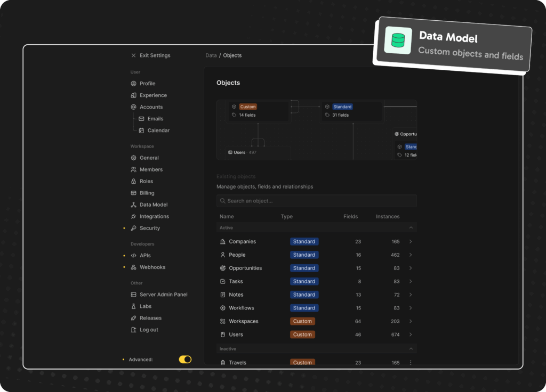Open the Data Model sidebar item
Screen dimensions: 546x392
click(x=153, y=205)
